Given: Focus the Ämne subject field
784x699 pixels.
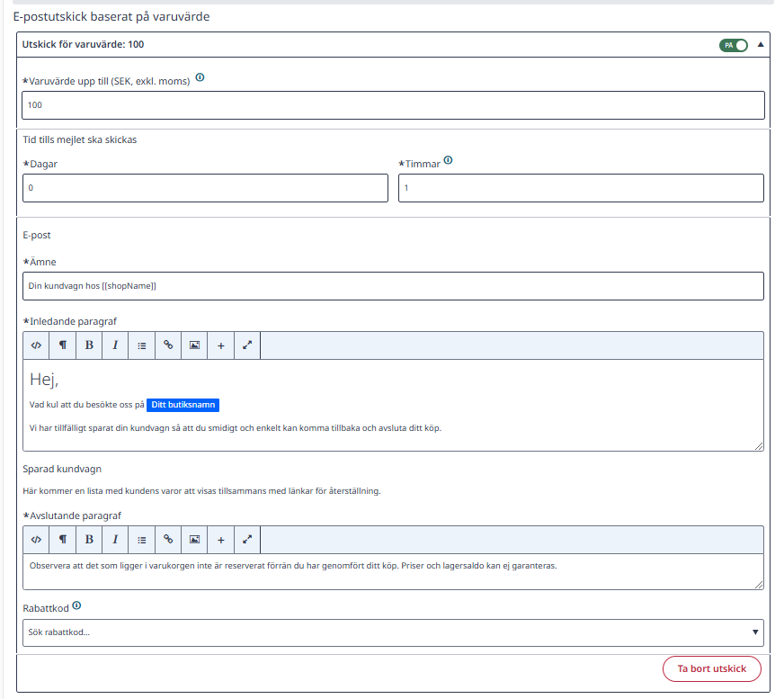Looking at the screenshot, I should tap(393, 286).
